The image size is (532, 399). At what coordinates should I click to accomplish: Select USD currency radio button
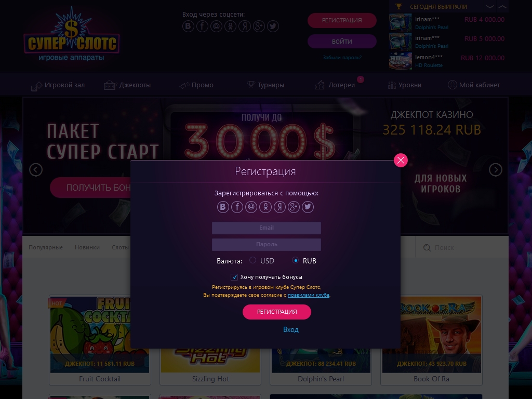coord(252,260)
